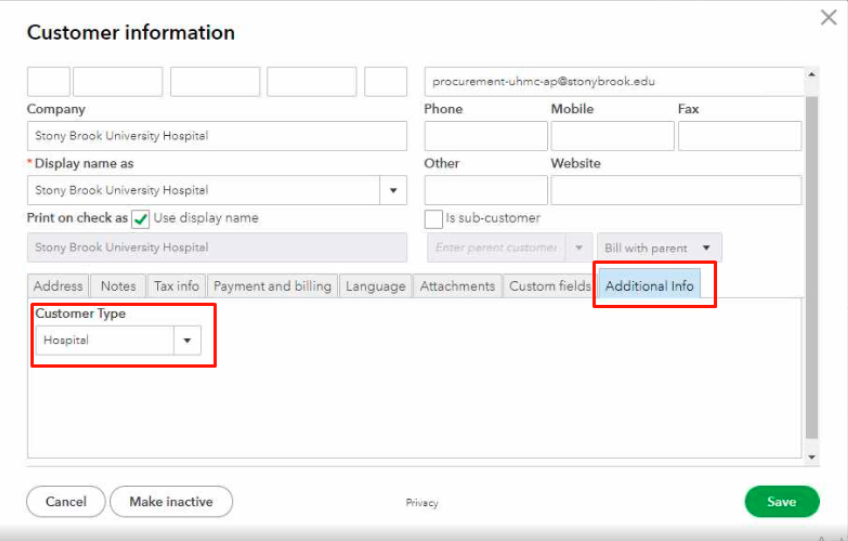Close the Customer information dialog
Viewport: 848px width, 541px height.
[828, 18]
